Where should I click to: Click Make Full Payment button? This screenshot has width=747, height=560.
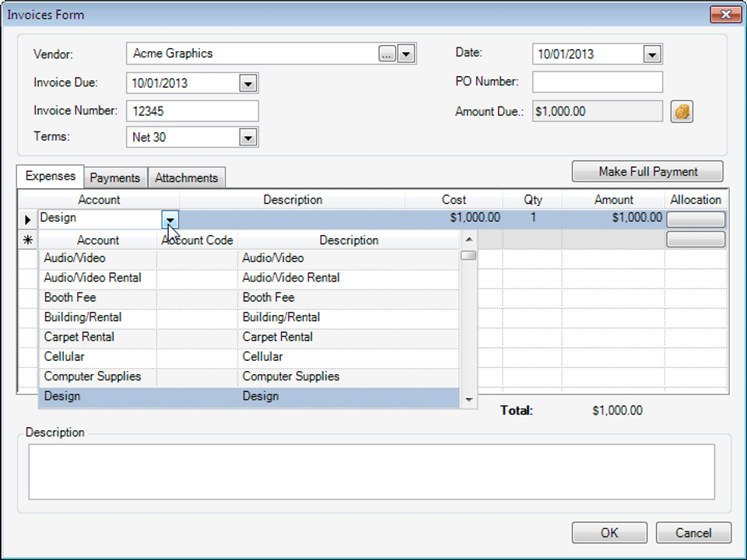[647, 171]
